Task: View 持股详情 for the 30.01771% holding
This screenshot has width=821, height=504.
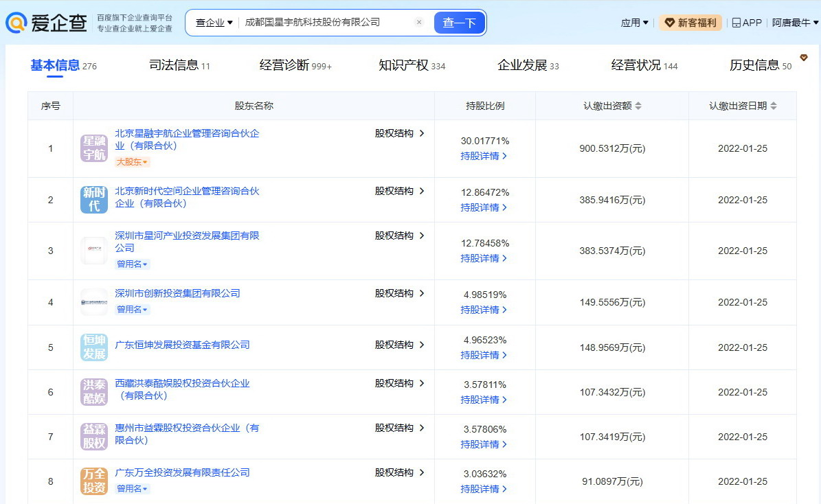Action: 484,156
